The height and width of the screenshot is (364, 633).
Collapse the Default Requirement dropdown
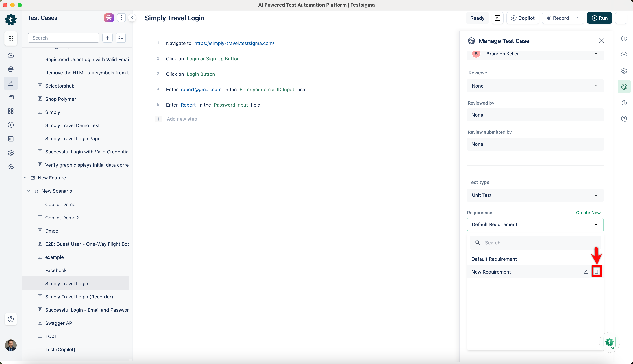[x=535, y=224]
